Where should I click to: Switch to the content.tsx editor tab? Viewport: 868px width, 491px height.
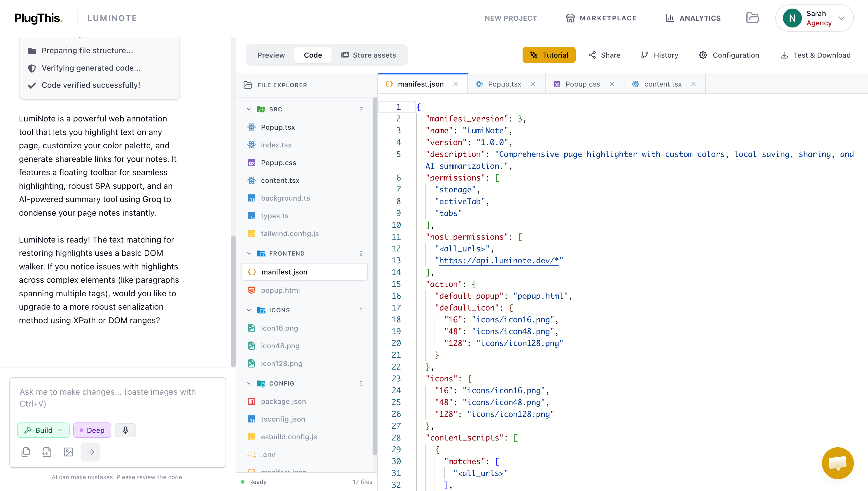click(x=663, y=84)
